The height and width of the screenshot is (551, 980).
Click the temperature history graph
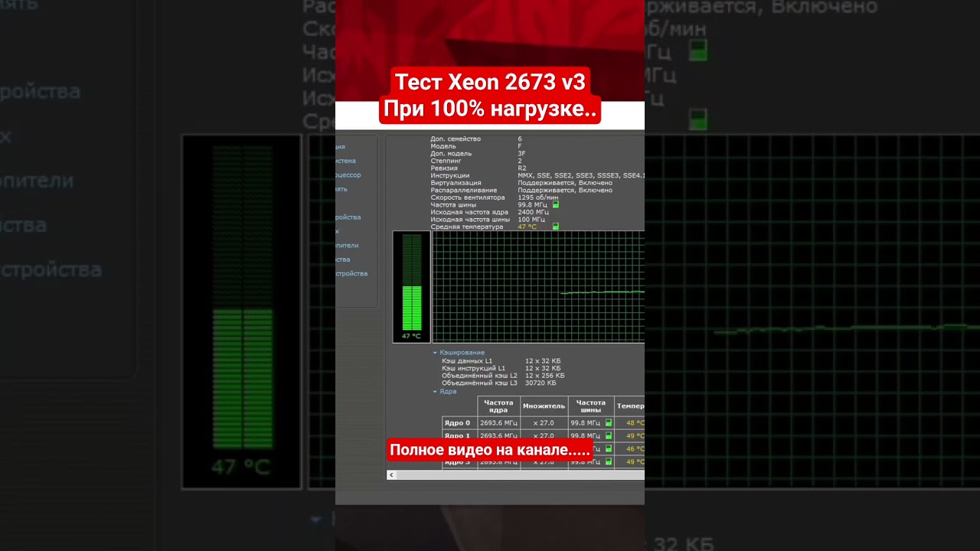tap(539, 287)
